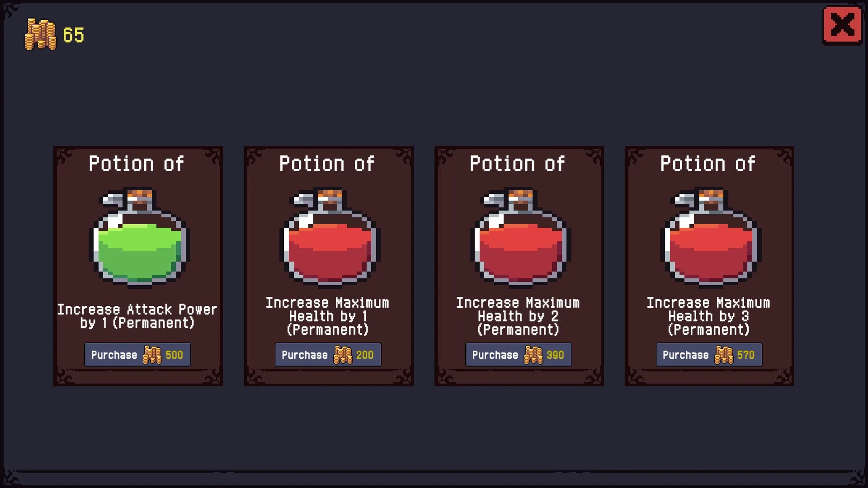Purchase the Attack Power potion for 500
The image size is (868, 488).
point(137,355)
